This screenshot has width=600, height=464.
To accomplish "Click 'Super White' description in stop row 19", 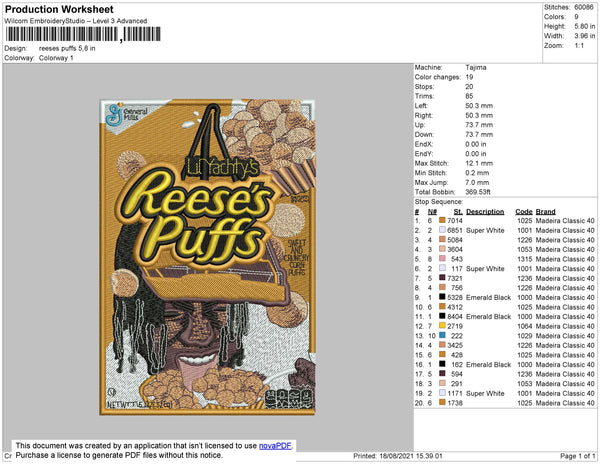I will (x=485, y=393).
